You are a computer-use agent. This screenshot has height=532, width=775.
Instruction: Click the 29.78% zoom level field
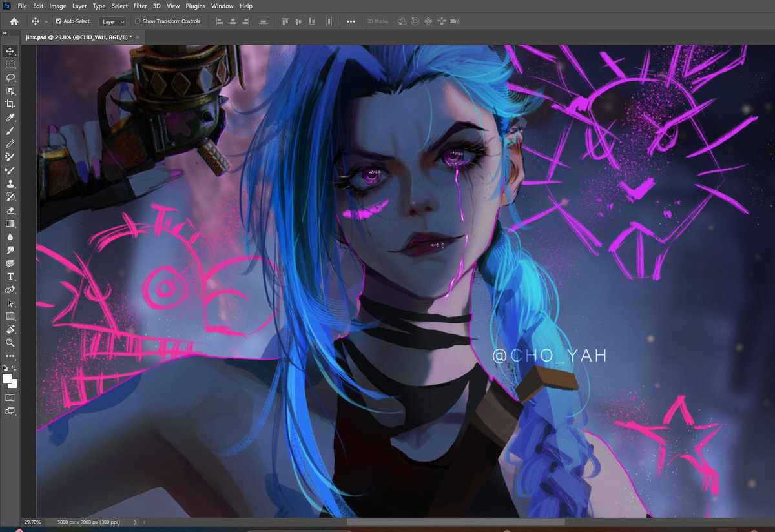click(33, 522)
